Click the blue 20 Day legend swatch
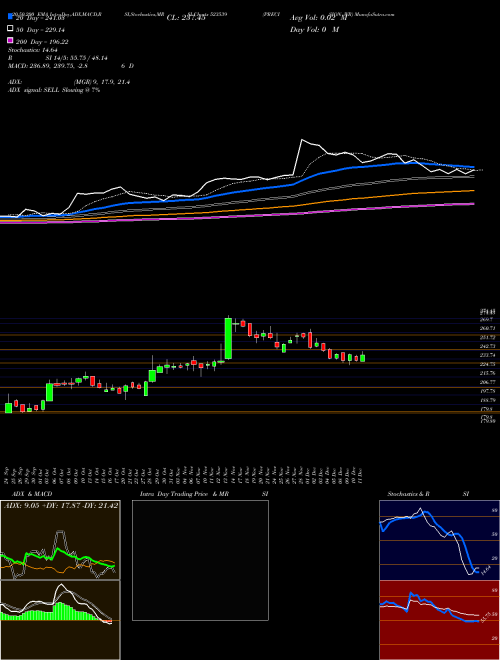Viewport: 500px width, 660px height. [x=10, y=16]
